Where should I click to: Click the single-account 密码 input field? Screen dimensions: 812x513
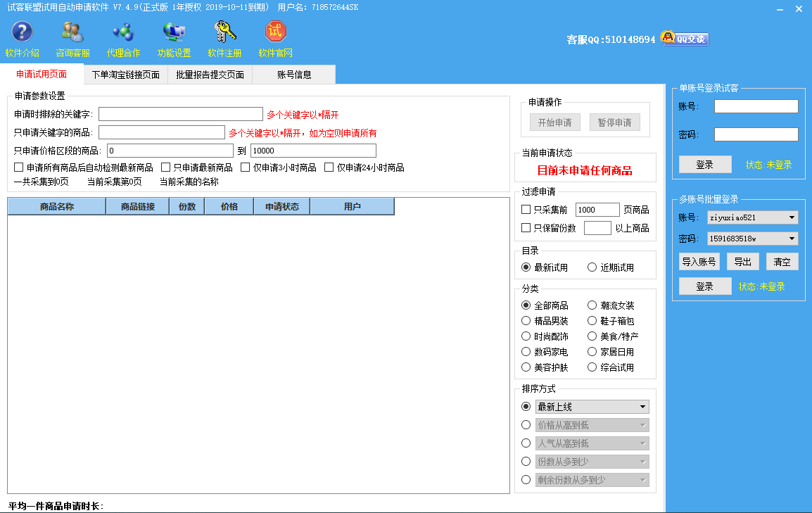[x=756, y=134]
